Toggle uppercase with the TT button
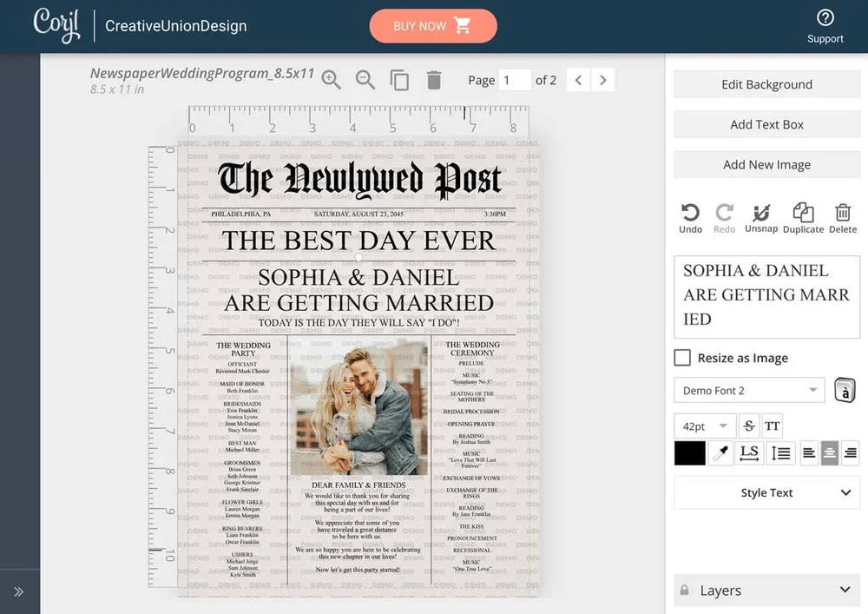Viewport: 868px width, 614px height. tap(772, 426)
